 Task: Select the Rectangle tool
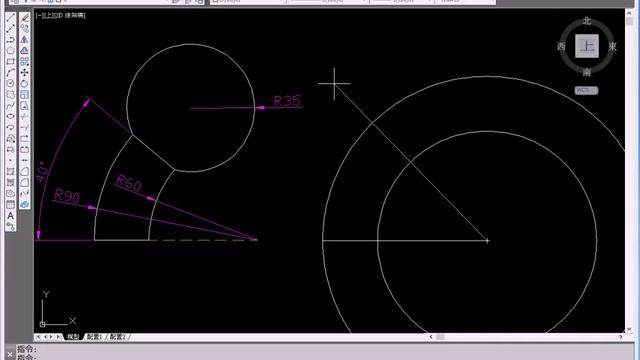[11, 62]
